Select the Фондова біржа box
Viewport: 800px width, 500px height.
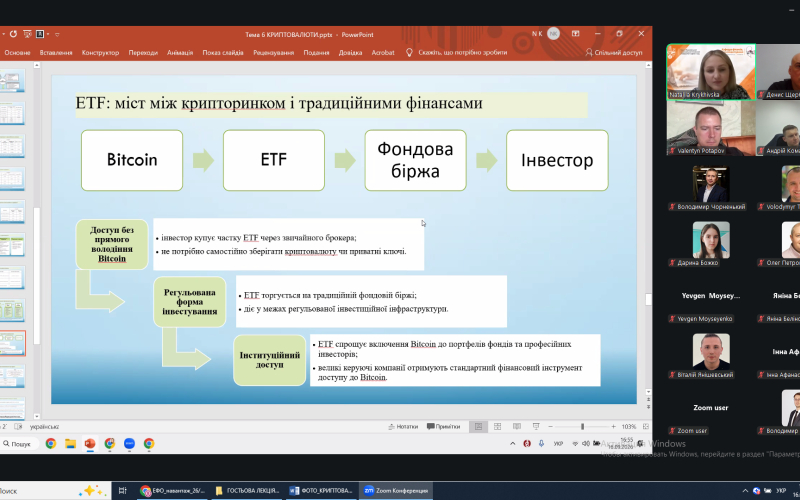pyautogui.click(x=415, y=160)
